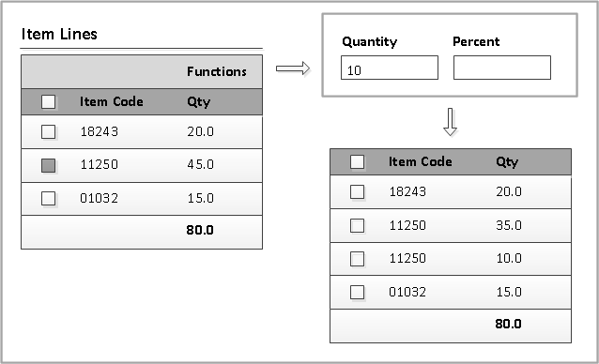Click the empty Percent input field
This screenshot has height=364, width=599.
502,68
